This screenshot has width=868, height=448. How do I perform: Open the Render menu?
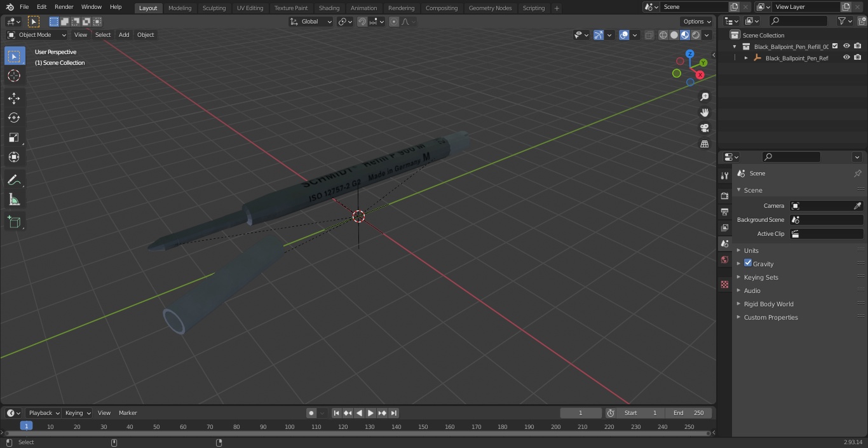pyautogui.click(x=64, y=7)
